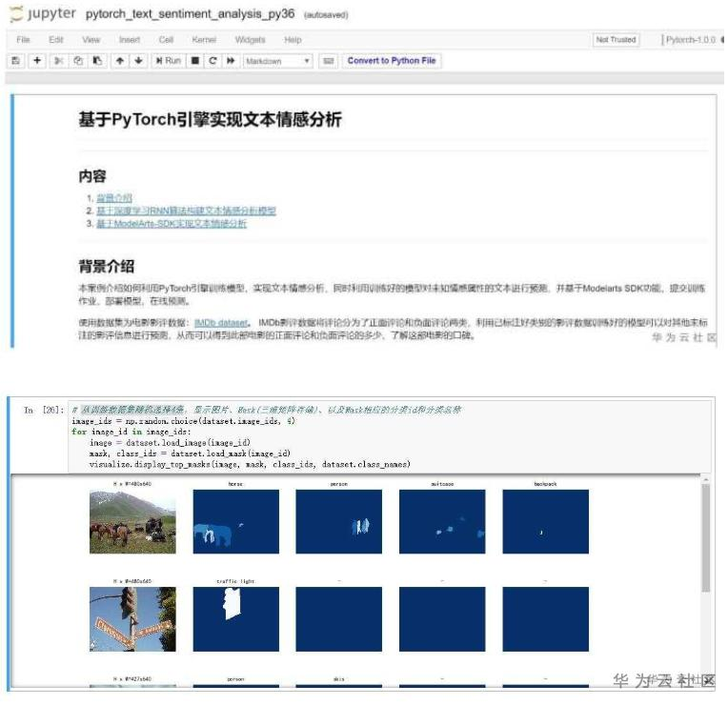The height and width of the screenshot is (705, 728).
Task: Click the output area scrollbar thumb
Action: [x=706, y=537]
